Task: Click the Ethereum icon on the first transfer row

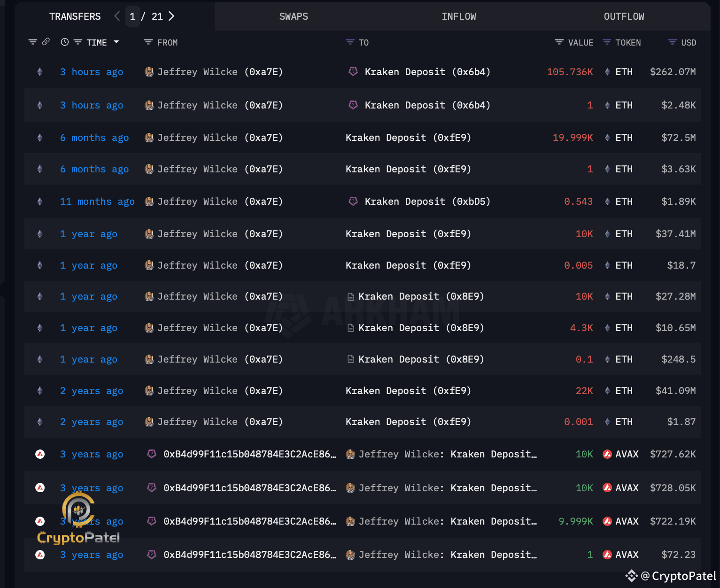Action: point(39,72)
